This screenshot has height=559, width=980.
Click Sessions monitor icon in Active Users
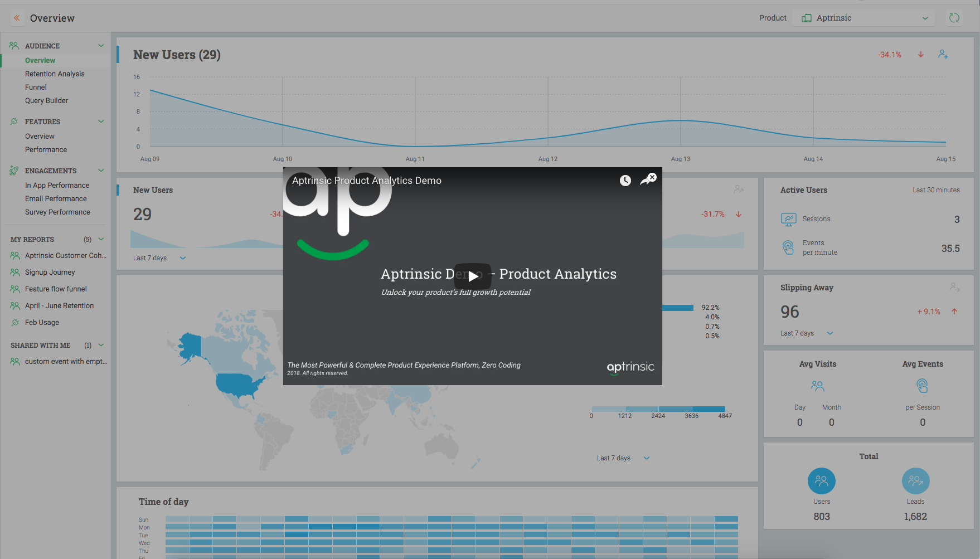click(788, 219)
